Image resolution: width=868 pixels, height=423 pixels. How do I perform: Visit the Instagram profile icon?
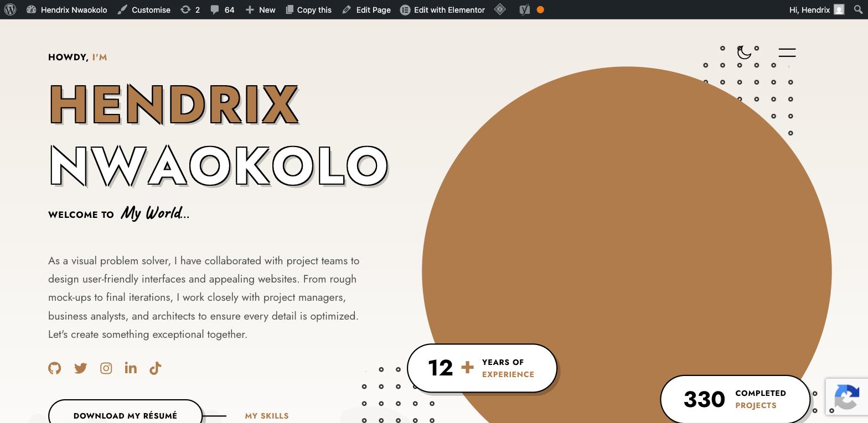tap(106, 368)
